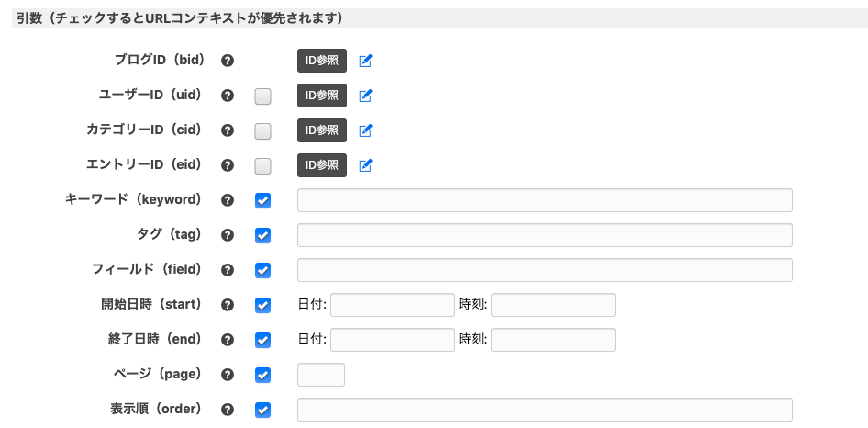Screen dimensions: 868x428
Task: Show help tooltip for タグ (tag)
Action: 228,235
